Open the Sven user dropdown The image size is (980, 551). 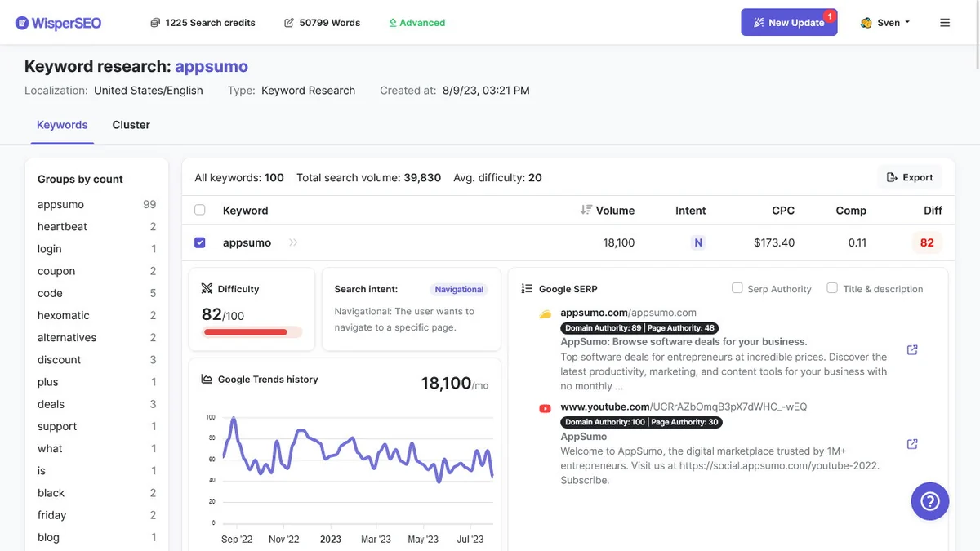click(886, 23)
